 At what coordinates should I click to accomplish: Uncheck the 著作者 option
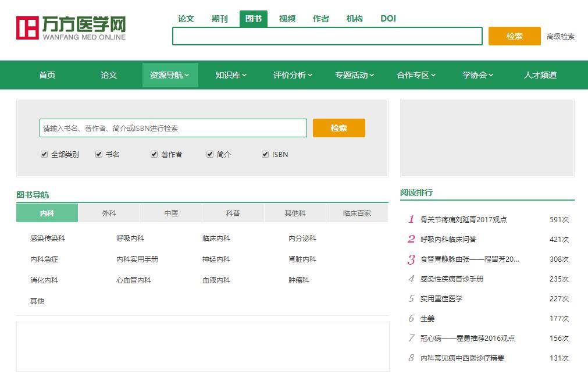tap(154, 154)
